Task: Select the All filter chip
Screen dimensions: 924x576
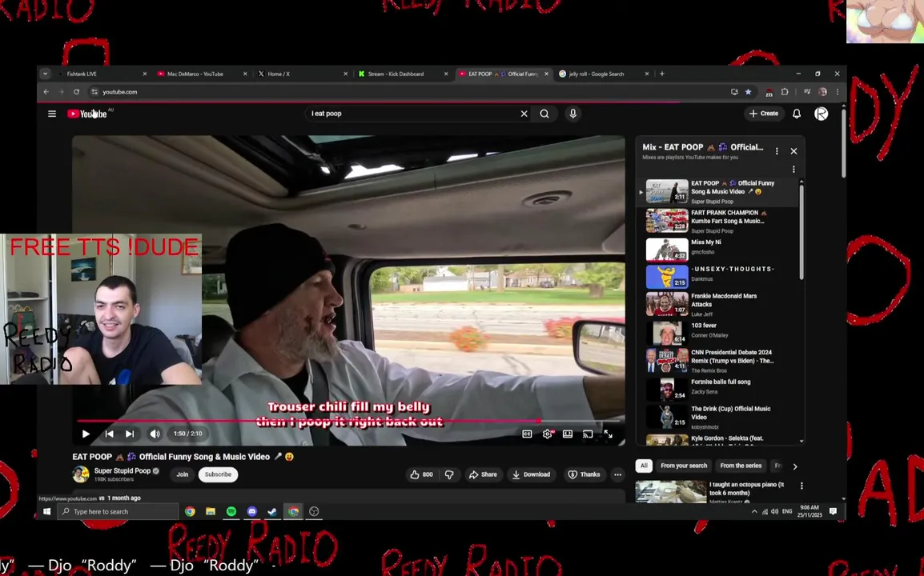Action: (644, 466)
